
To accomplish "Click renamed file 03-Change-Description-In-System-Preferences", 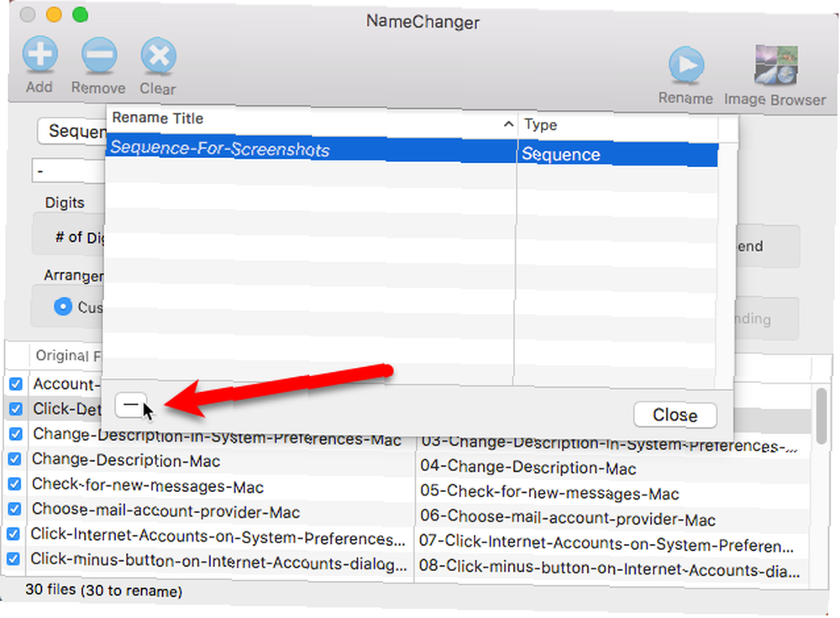I will [609, 443].
